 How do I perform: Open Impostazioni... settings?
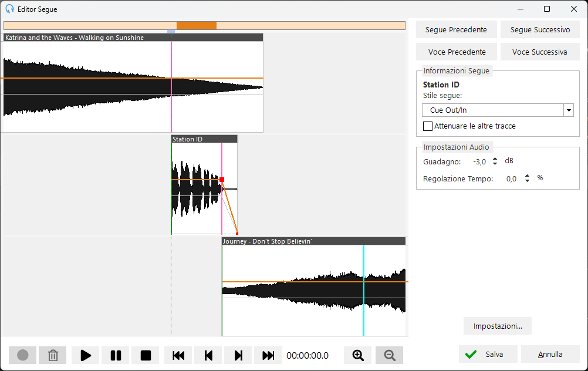pyautogui.click(x=498, y=326)
